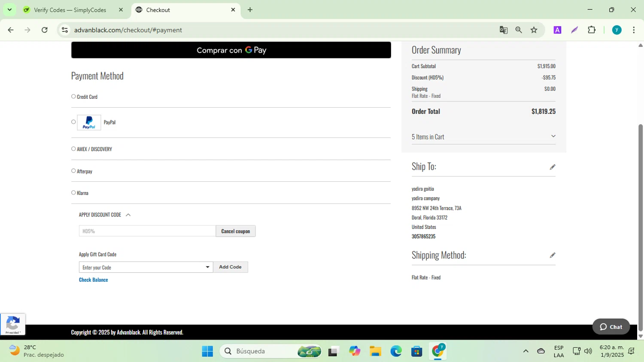Open the weather widget 28°C
Viewport: 644px width, 362px height.
[x=36, y=351]
